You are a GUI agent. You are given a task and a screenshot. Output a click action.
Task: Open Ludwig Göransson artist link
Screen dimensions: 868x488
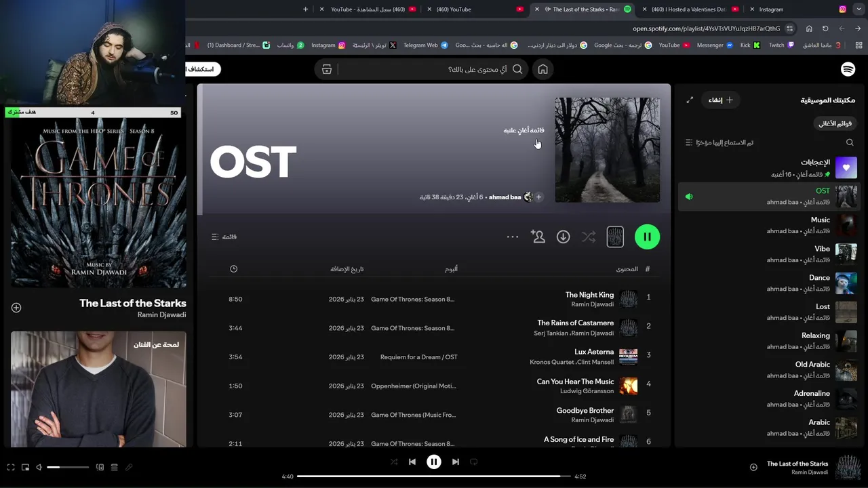point(587,391)
